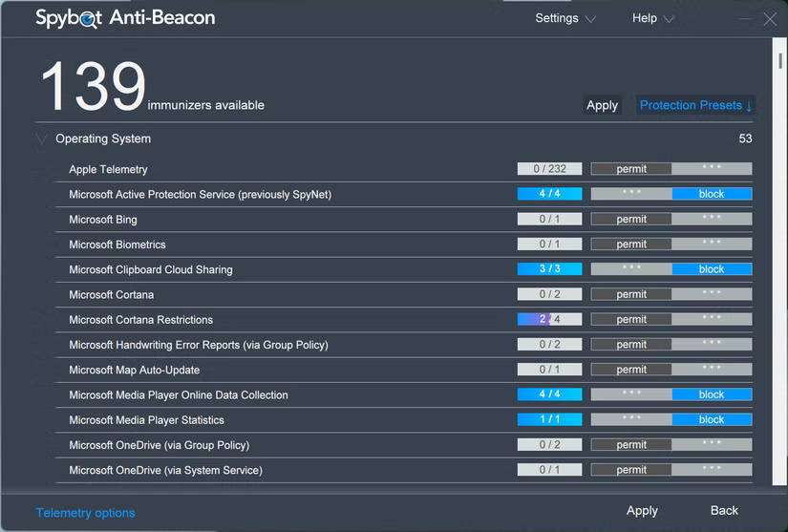Block Microsoft Cortana immunizer

pos(712,294)
